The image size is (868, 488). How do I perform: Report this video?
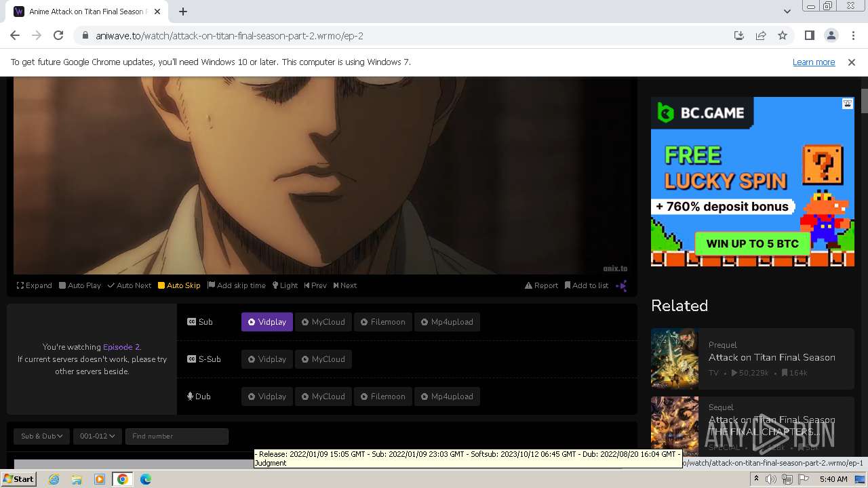[x=541, y=285]
